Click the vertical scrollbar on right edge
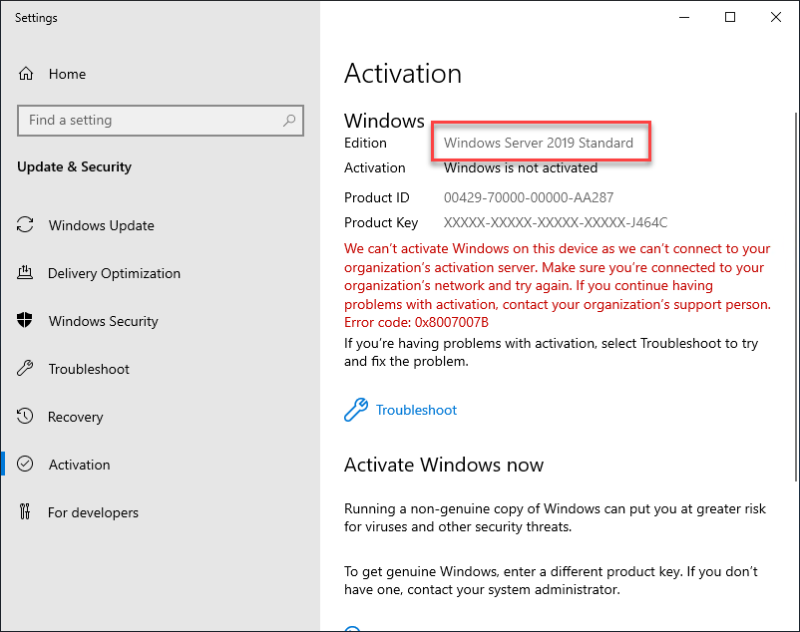 point(796,296)
